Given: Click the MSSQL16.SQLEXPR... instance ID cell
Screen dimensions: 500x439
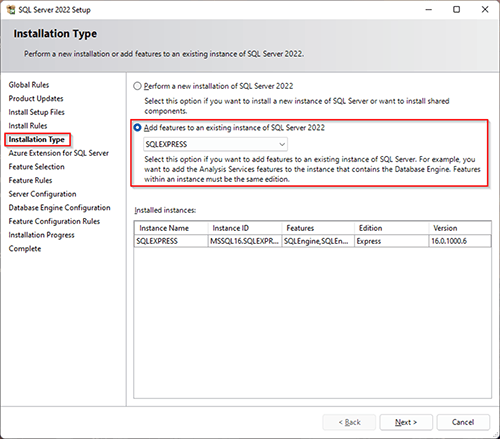Looking at the screenshot, I should pos(245,241).
